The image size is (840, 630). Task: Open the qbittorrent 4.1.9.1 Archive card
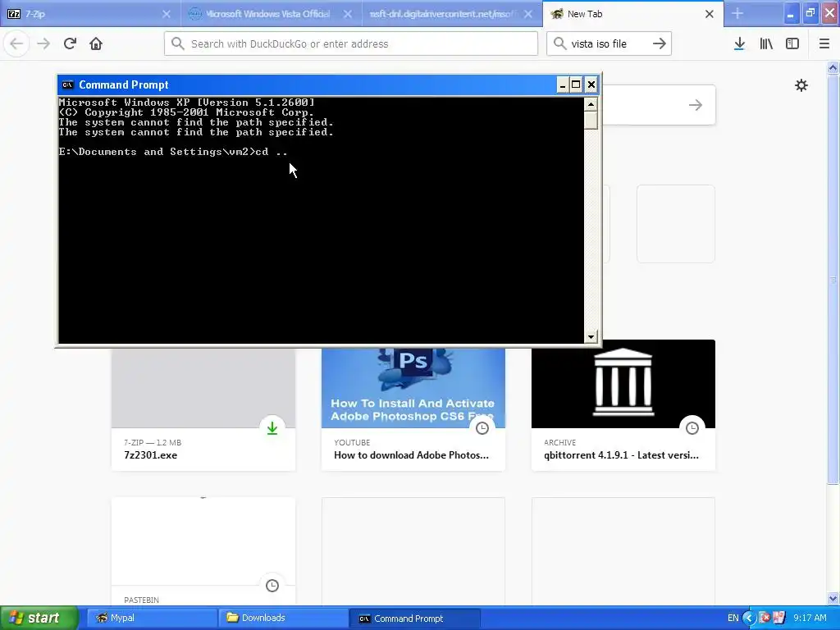(623, 405)
